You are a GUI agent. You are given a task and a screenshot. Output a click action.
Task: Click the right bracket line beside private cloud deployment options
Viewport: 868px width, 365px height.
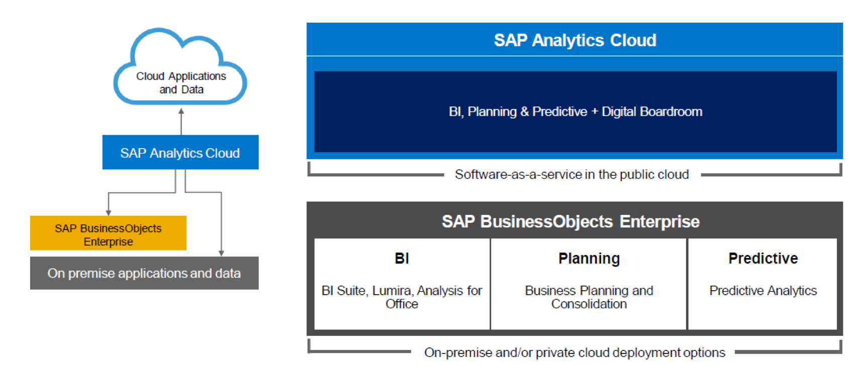(x=787, y=352)
